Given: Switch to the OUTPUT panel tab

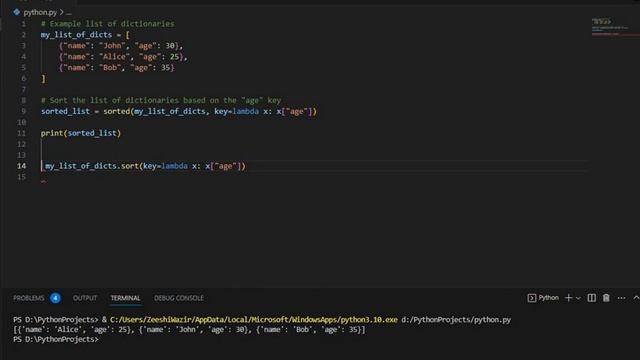Looking at the screenshot, I should [85, 298].
